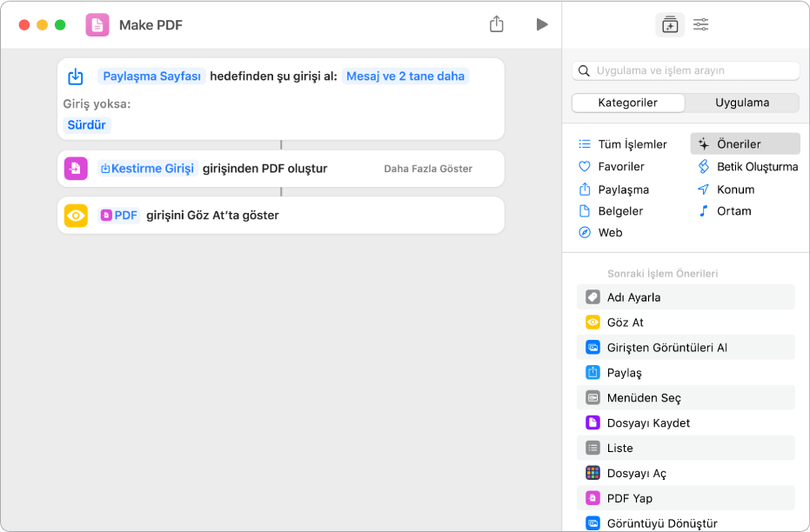Run the shortcut with the play button
This screenshot has width=810, height=532.
point(542,24)
